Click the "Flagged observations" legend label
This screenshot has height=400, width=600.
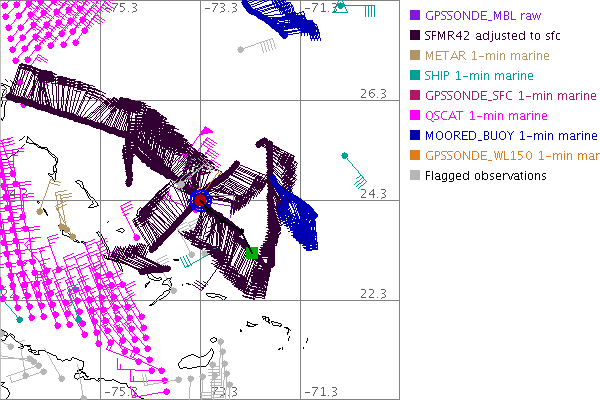[485, 176]
